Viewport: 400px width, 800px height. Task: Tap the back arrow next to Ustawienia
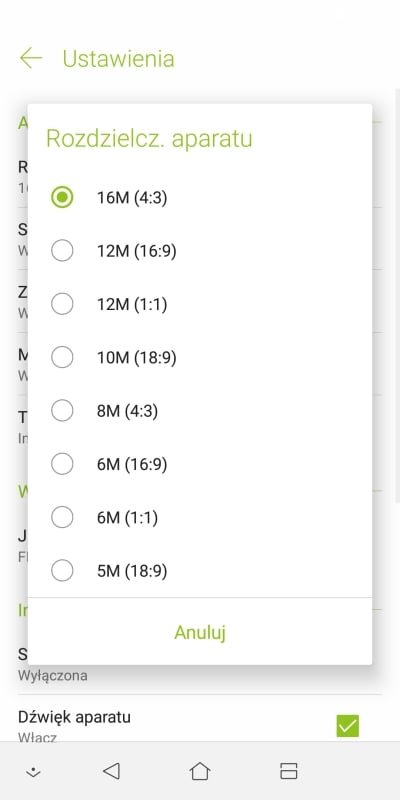31,58
